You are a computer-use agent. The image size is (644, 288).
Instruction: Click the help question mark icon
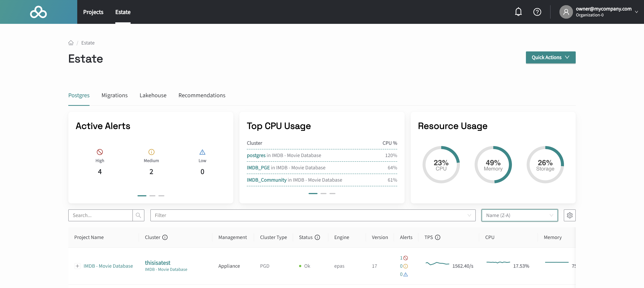[x=537, y=12]
